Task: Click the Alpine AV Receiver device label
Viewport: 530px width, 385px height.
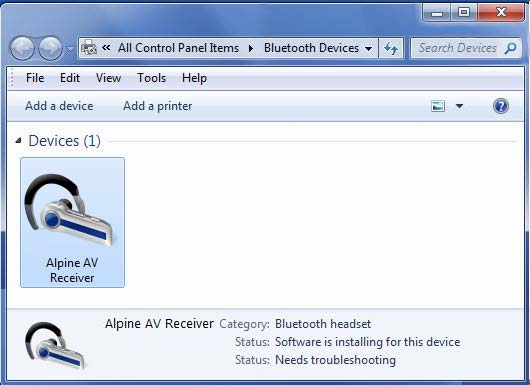Action: point(72,270)
